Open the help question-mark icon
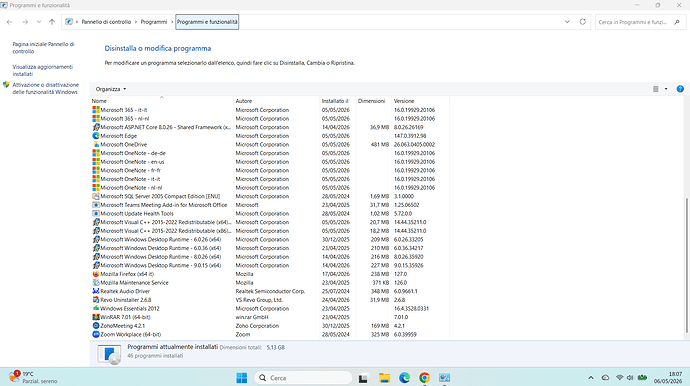Viewport: 690px width, 386px height. 680,89
